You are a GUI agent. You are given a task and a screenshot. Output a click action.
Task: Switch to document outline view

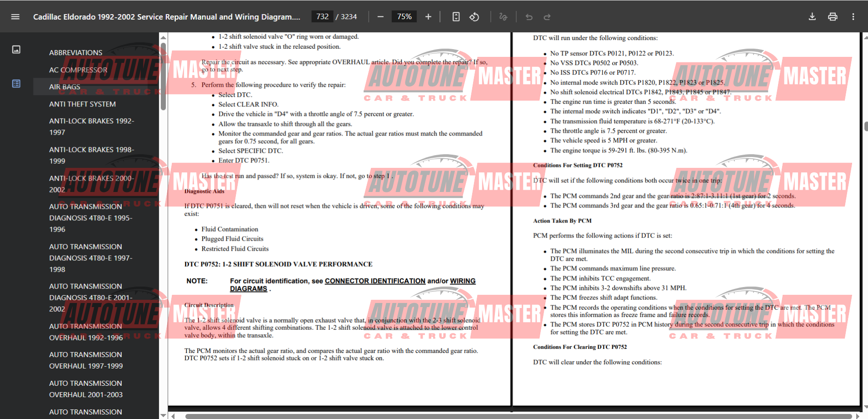[x=16, y=84]
